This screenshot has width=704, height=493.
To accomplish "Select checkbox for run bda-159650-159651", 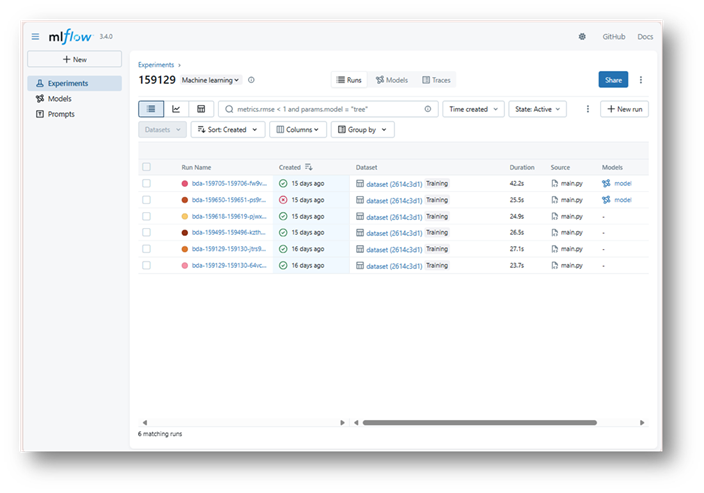I will (146, 200).
